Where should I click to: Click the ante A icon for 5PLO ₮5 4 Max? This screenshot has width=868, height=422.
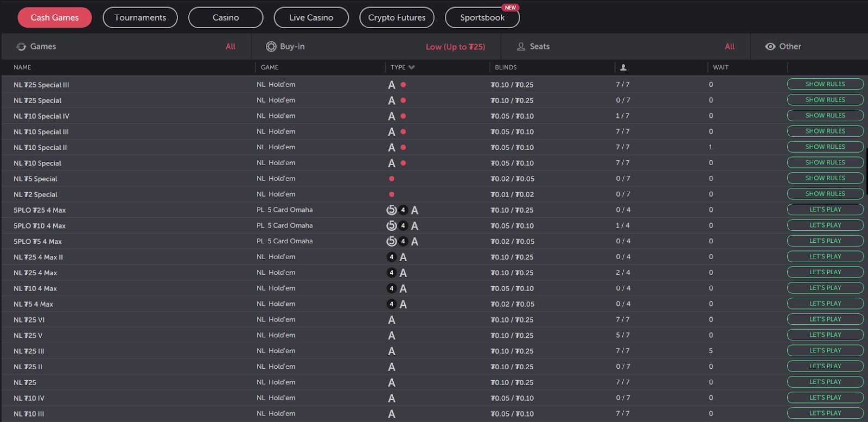click(414, 242)
